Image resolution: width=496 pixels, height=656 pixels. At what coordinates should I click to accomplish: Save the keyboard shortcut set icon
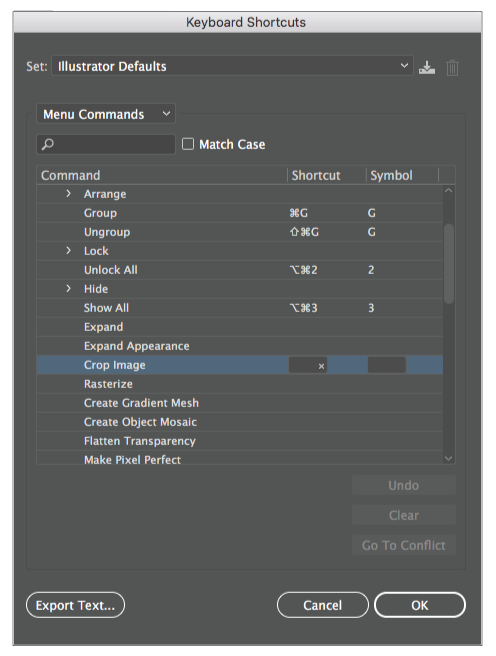[x=427, y=67]
